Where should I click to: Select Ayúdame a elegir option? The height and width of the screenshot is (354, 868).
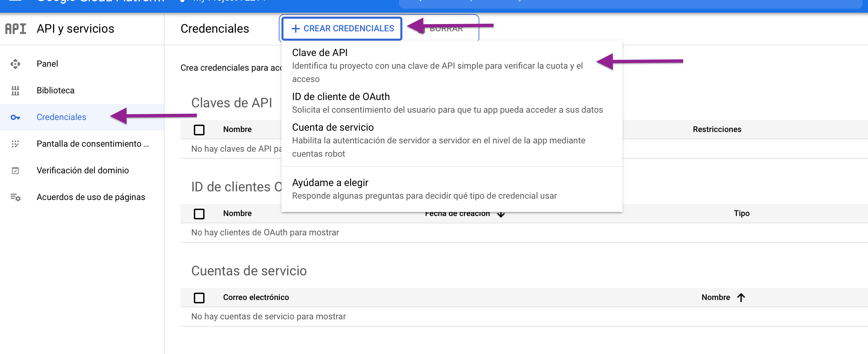click(x=452, y=189)
